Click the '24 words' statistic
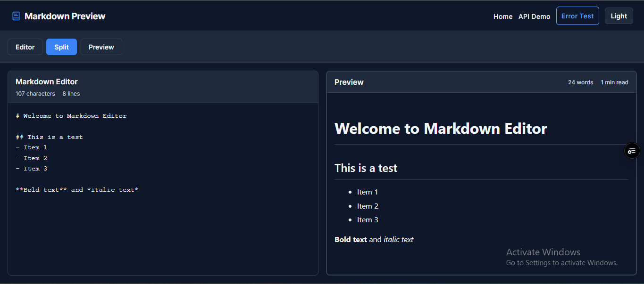This screenshot has height=284, width=644. tap(580, 82)
